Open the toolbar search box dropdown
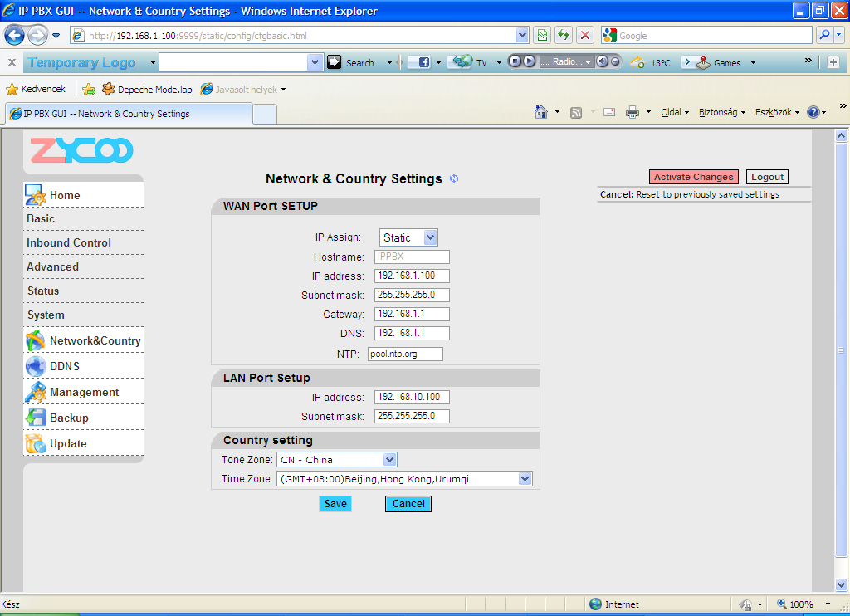This screenshot has height=616, width=850. pyautogui.click(x=315, y=62)
